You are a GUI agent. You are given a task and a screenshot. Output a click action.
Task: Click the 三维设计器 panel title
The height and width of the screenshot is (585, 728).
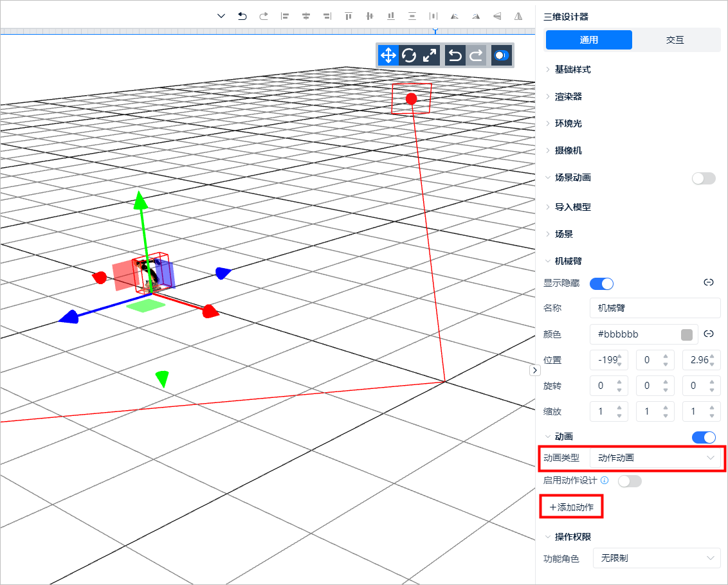[x=566, y=17]
